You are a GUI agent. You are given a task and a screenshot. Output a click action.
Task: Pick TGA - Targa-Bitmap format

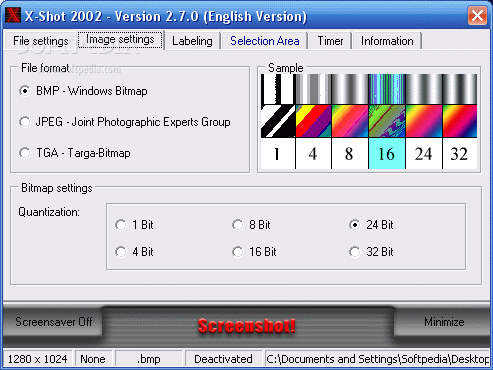(75, 153)
